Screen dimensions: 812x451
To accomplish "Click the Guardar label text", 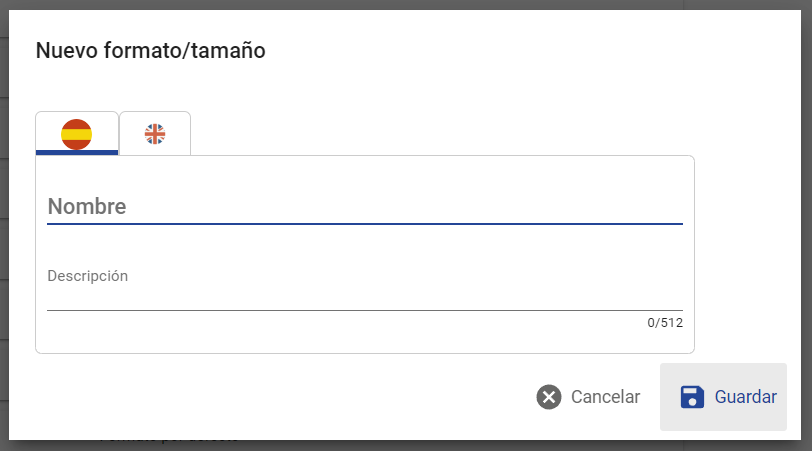I will (x=746, y=397).
